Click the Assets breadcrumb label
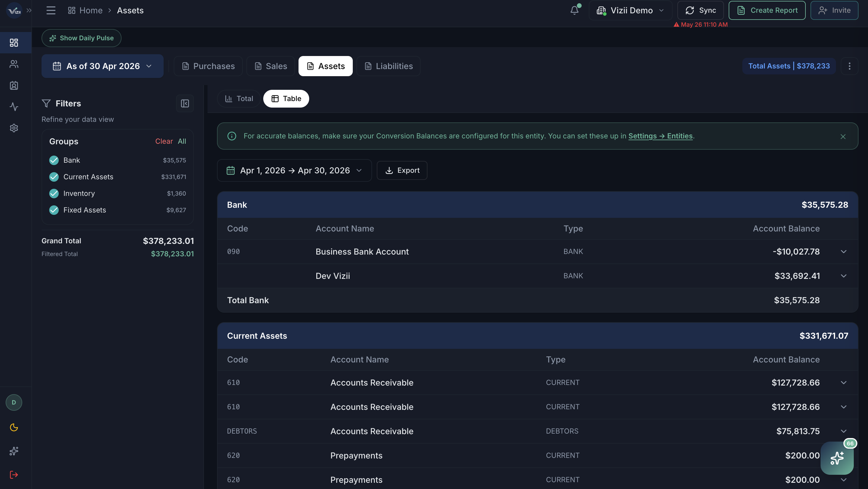Viewport: 868px width, 489px height. point(130,10)
